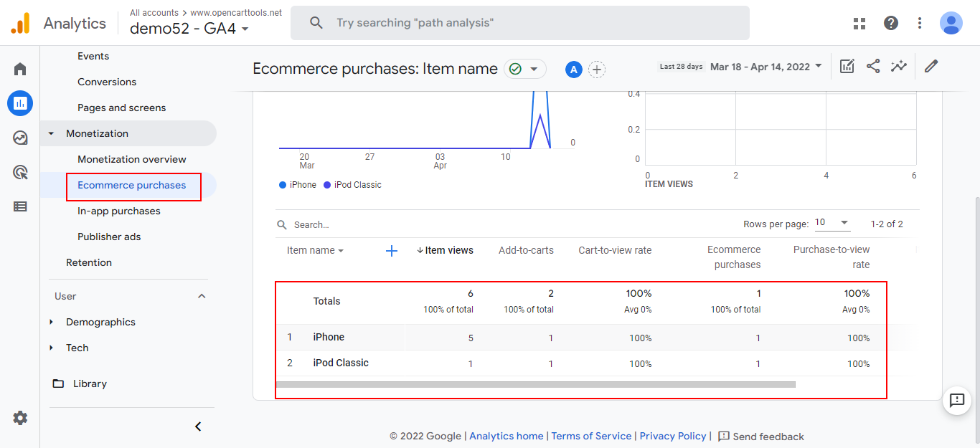Open the three-dot More options menu
Screen dimensions: 980x448
(x=920, y=23)
